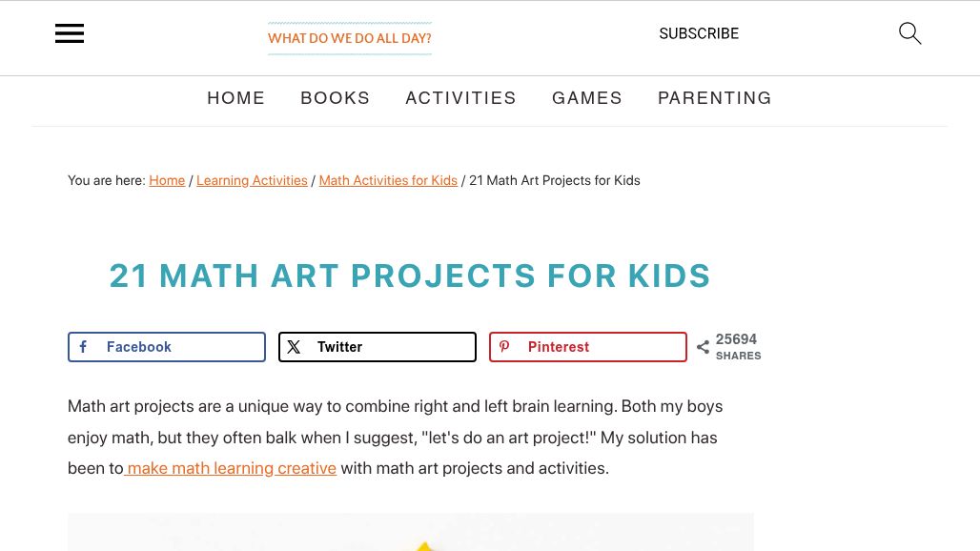Follow the Home breadcrumb link
The image size is (980, 551).
click(x=167, y=180)
